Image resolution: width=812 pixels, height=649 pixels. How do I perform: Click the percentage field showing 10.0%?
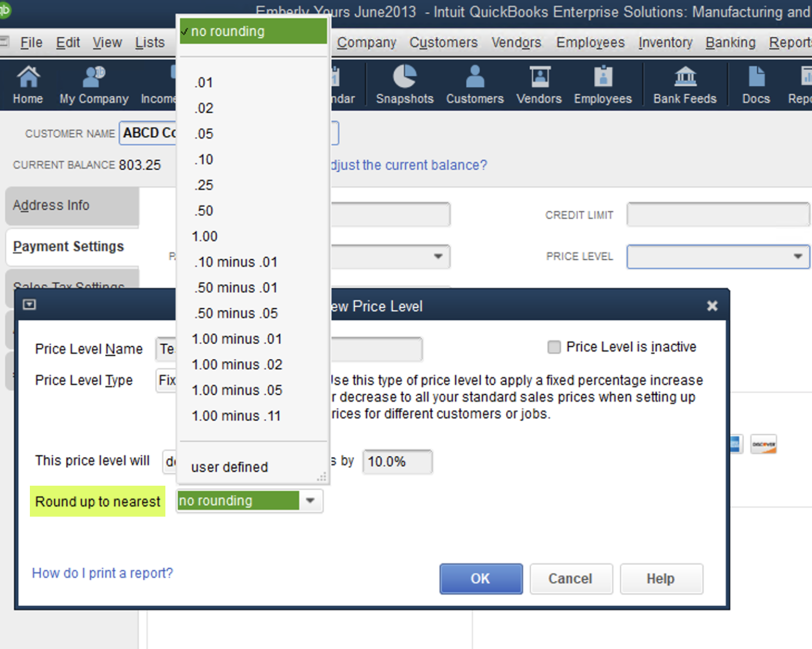pos(397,462)
